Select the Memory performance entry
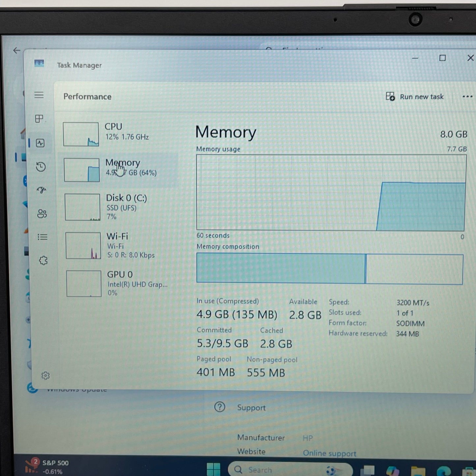The image size is (476, 476). 119,170
